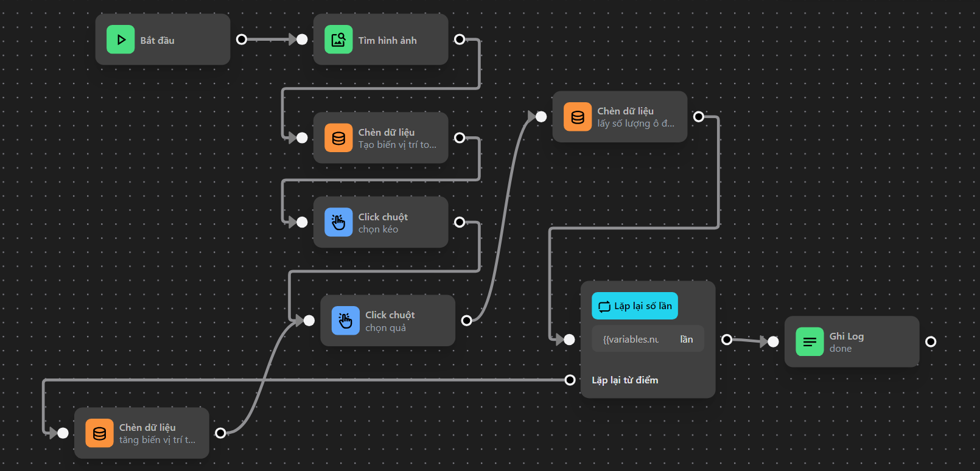
Task: Click the hand icon on 'chọn quả' node
Action: coord(345,321)
